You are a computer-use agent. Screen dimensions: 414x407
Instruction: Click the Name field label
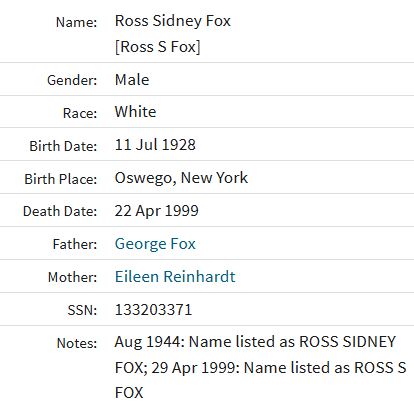76,22
